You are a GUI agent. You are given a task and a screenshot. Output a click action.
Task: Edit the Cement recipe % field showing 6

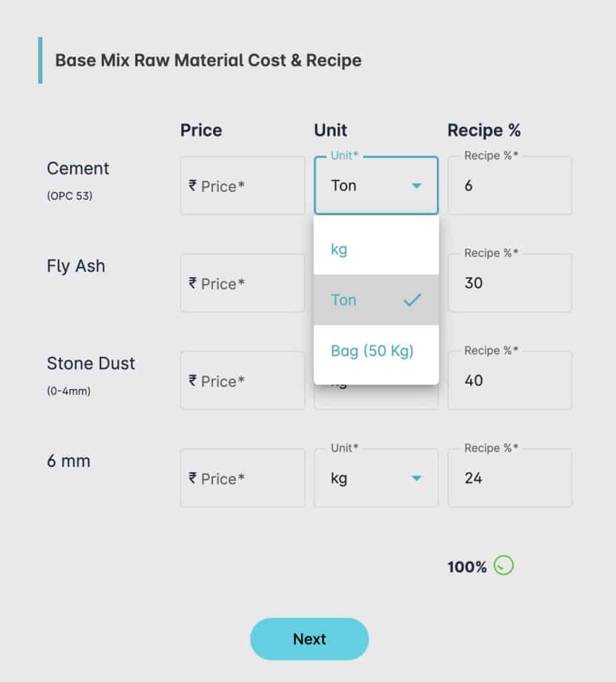(x=510, y=186)
